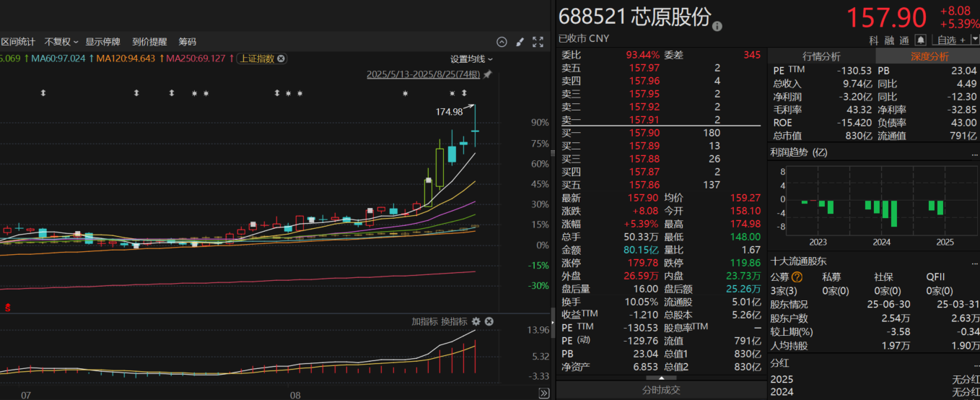The height and width of the screenshot is (400, 980).
Task: Close the indicator sub-panel
Action: click(488, 321)
